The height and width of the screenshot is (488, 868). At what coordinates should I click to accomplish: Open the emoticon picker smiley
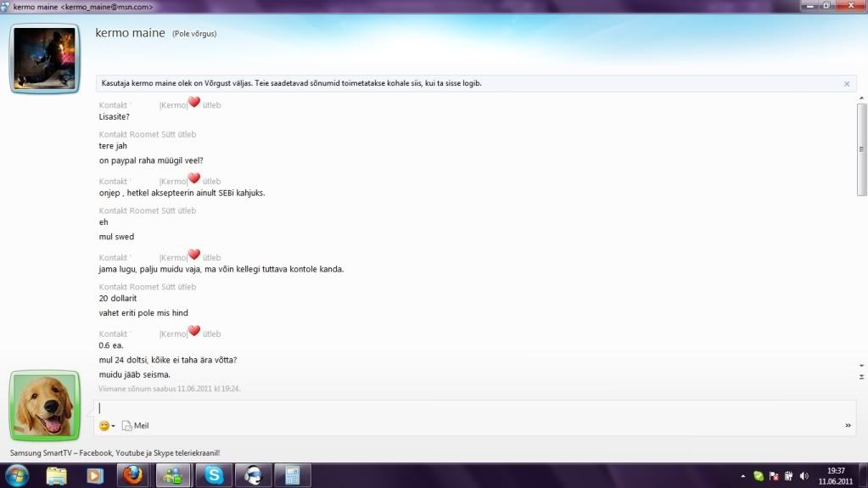coord(104,425)
